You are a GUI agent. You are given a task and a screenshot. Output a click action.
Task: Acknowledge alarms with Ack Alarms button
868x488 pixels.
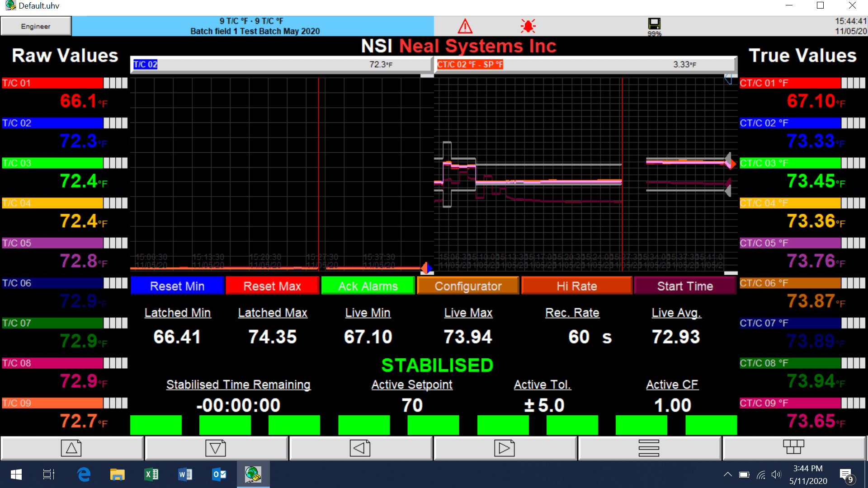(368, 286)
